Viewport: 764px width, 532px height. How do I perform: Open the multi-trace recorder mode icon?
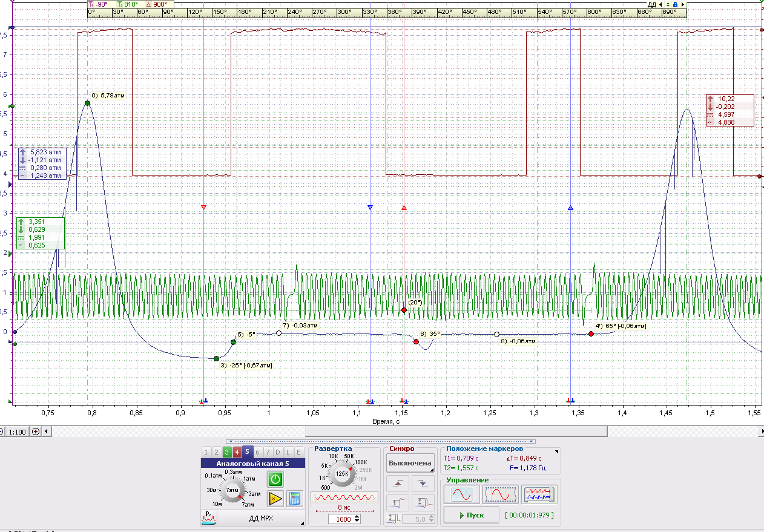click(539, 494)
